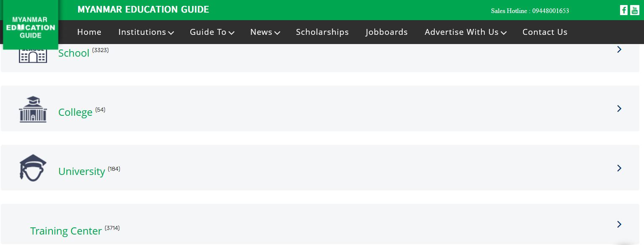
Task: Click the College building icon
Action: click(x=33, y=109)
